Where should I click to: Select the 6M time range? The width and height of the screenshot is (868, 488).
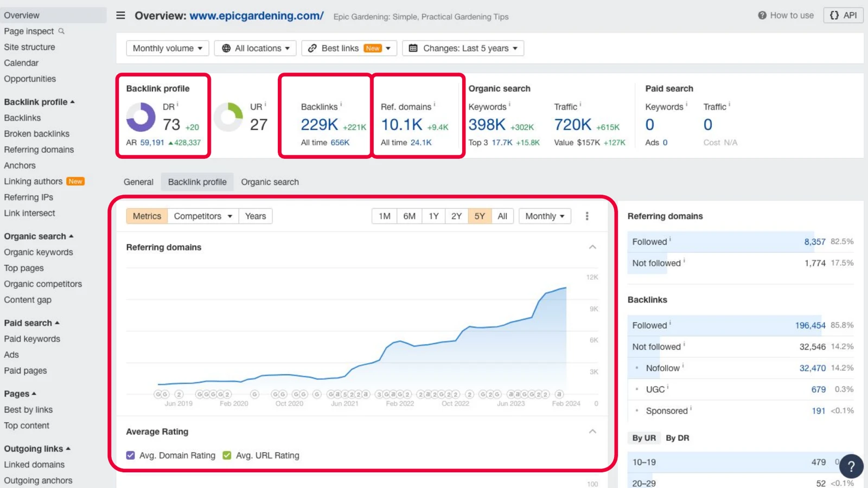(x=410, y=216)
